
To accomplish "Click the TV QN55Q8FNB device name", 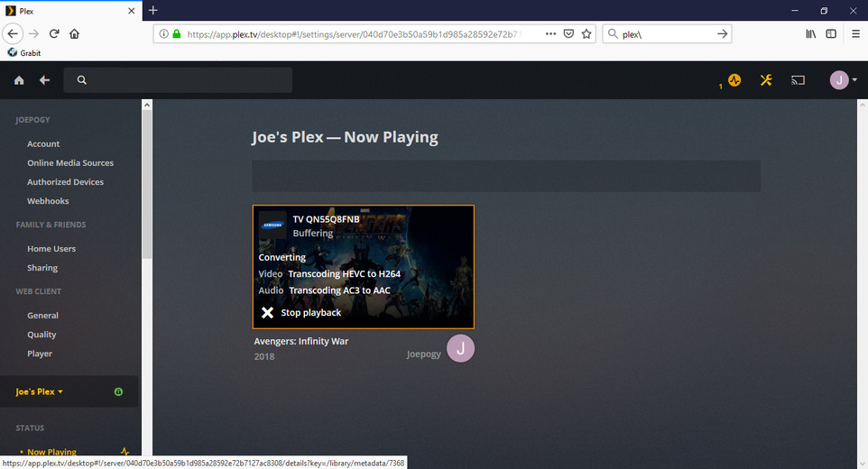I will (326, 219).
